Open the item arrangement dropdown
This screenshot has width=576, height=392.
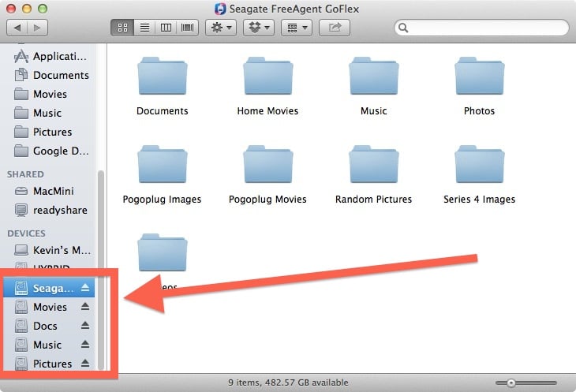coord(297,28)
